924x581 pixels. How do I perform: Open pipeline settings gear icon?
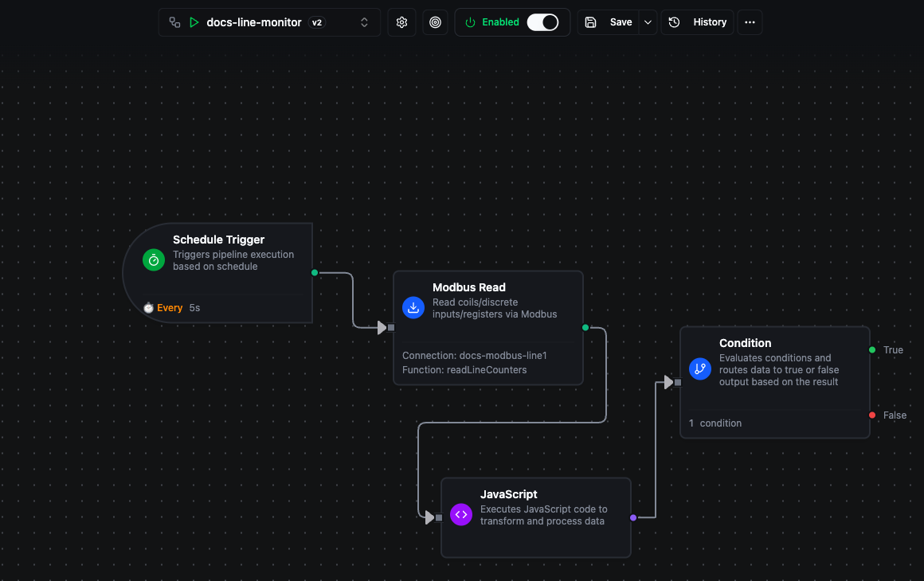tap(402, 22)
